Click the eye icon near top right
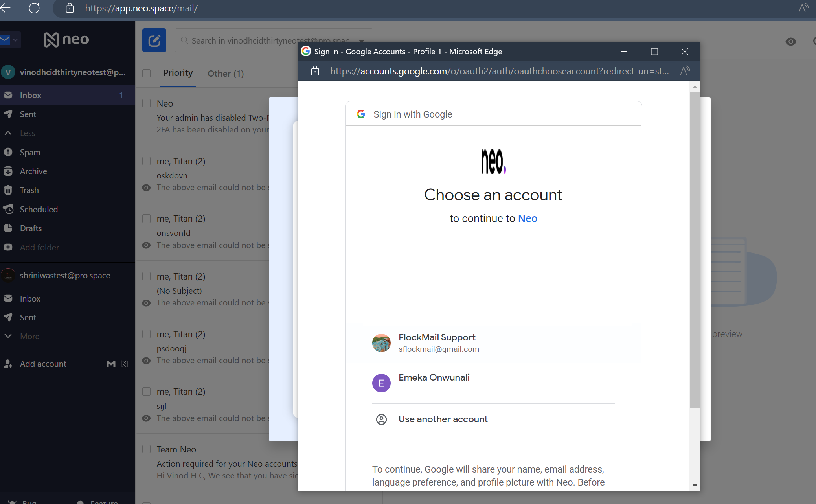The height and width of the screenshot is (504, 816). 791,41
